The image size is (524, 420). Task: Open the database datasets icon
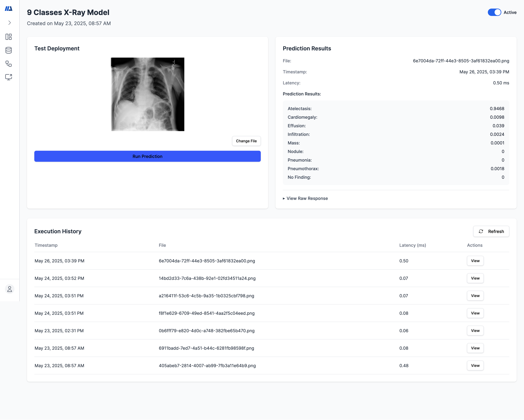[9, 50]
